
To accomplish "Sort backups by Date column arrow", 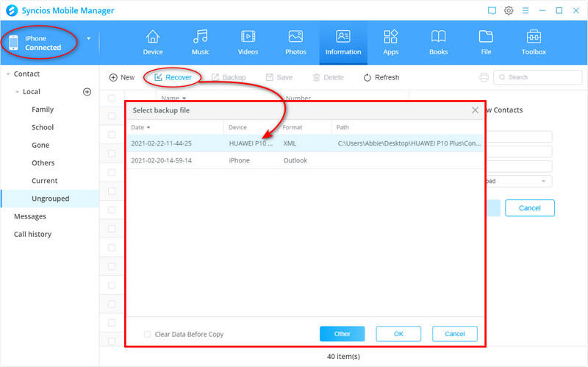I will (x=149, y=128).
